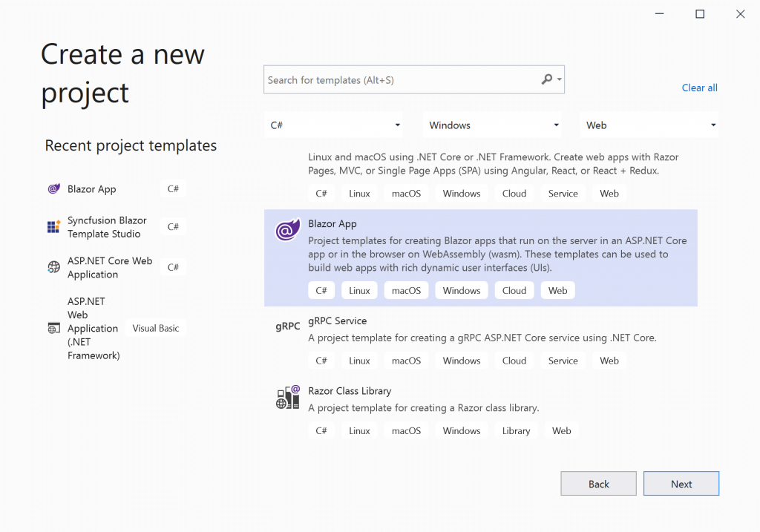Click the C# tag under Blazor App

pos(321,290)
